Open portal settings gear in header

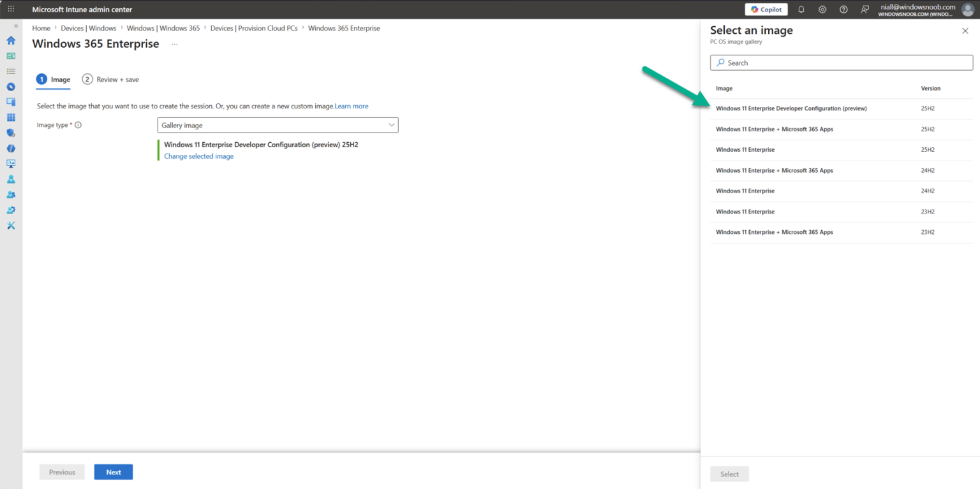[x=822, y=10]
